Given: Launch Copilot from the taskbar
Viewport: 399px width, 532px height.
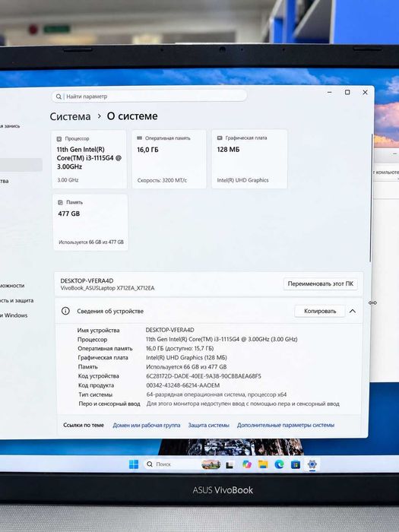Looking at the screenshot, I should pyautogui.click(x=247, y=464).
